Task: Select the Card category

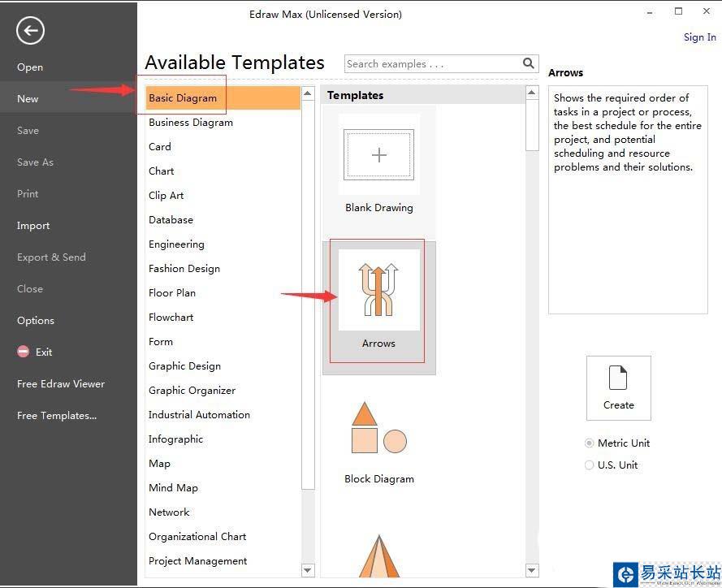Action: tap(160, 147)
